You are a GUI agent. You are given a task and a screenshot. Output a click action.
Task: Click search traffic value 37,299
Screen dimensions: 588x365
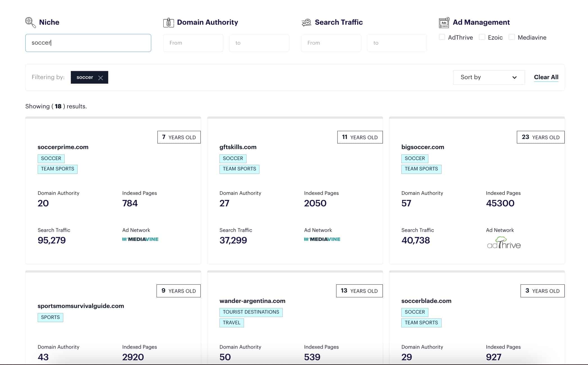pos(233,240)
